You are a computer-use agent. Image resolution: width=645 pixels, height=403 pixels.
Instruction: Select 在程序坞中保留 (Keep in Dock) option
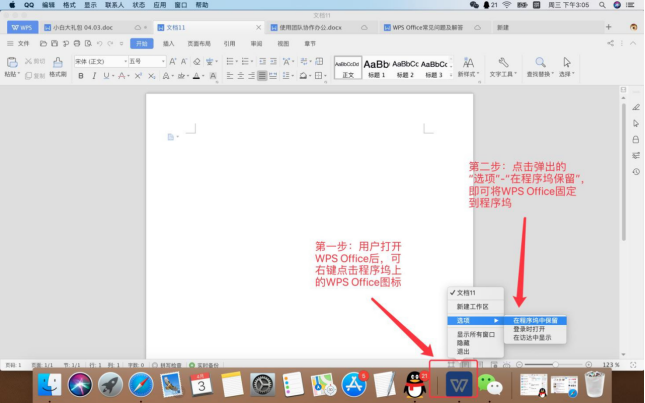[x=539, y=320]
